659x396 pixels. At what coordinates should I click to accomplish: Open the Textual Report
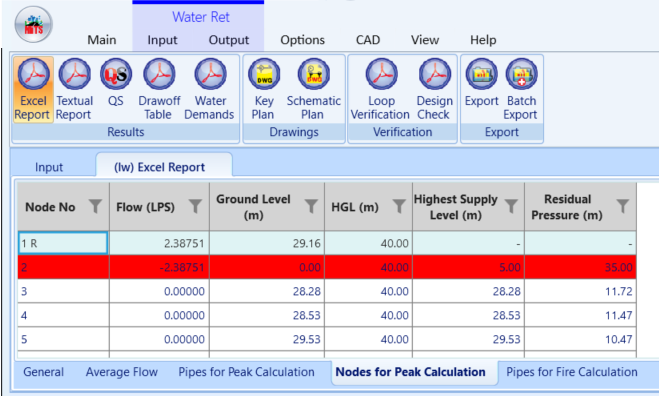click(x=74, y=90)
